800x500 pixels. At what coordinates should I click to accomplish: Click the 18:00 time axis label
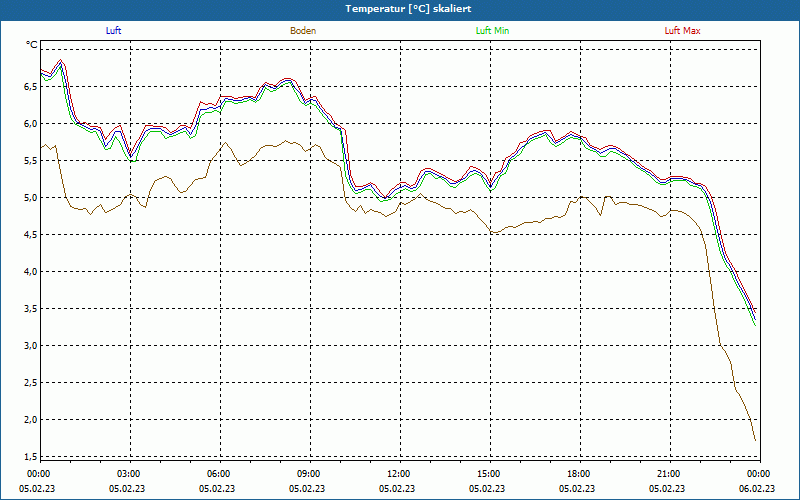pyautogui.click(x=577, y=474)
